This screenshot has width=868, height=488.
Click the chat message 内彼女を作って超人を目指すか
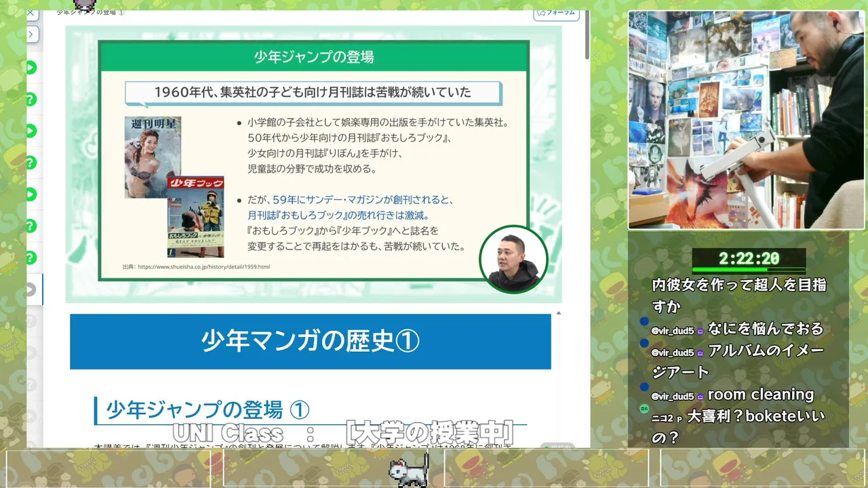[739, 296]
